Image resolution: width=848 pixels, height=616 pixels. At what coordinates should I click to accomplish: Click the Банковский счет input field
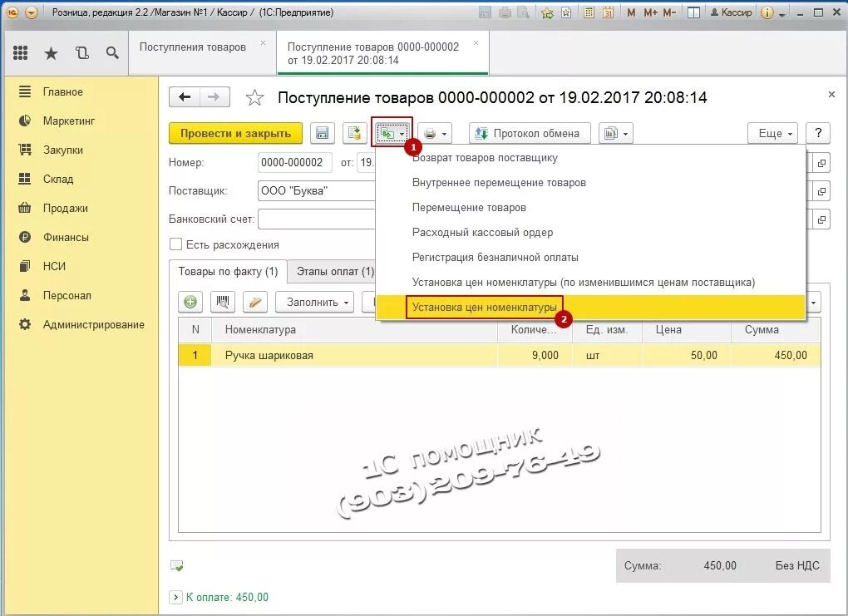(317, 219)
